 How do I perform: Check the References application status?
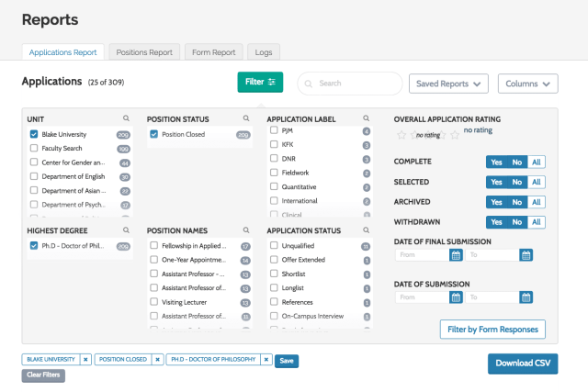coord(274,302)
